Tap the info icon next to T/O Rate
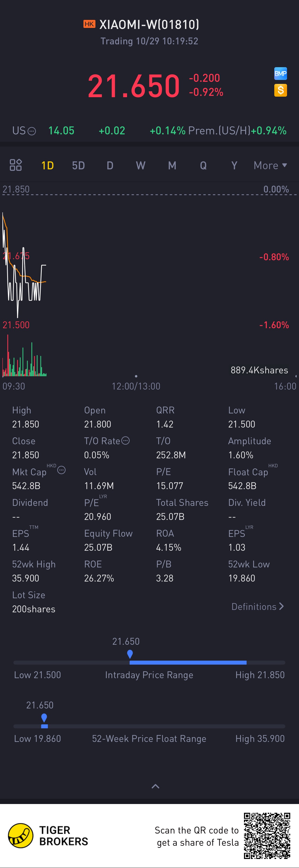The height and width of the screenshot is (868, 299). (125, 441)
